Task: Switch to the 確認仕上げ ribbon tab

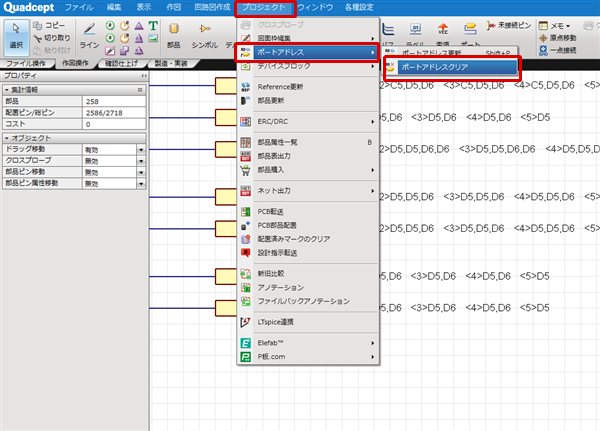Action: coord(122,64)
